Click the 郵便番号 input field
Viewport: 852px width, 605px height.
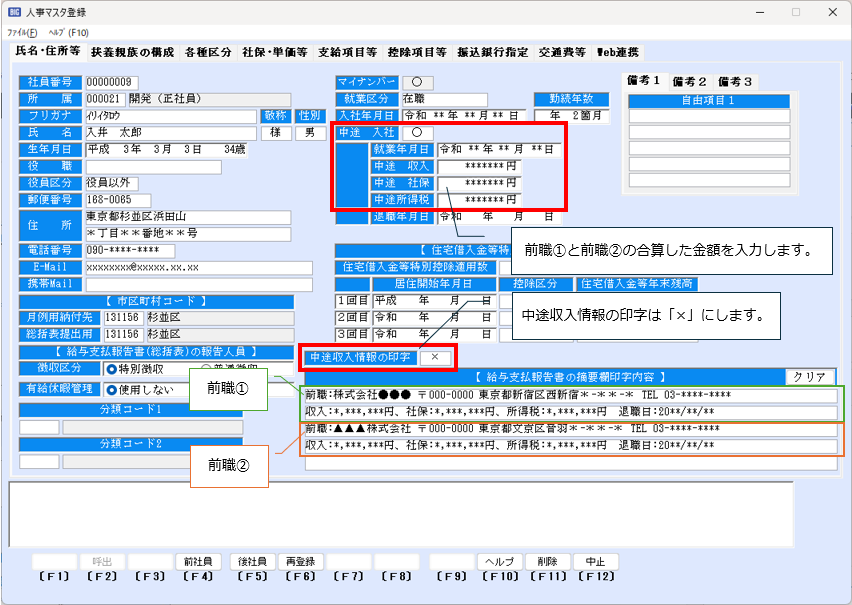click(x=117, y=200)
